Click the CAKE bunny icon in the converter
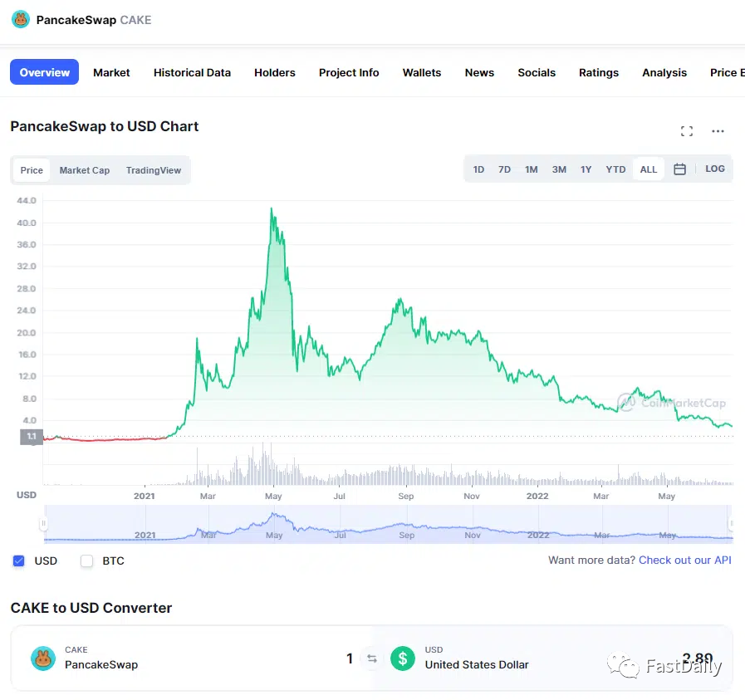Viewport: 745px width, 700px height. point(43,658)
